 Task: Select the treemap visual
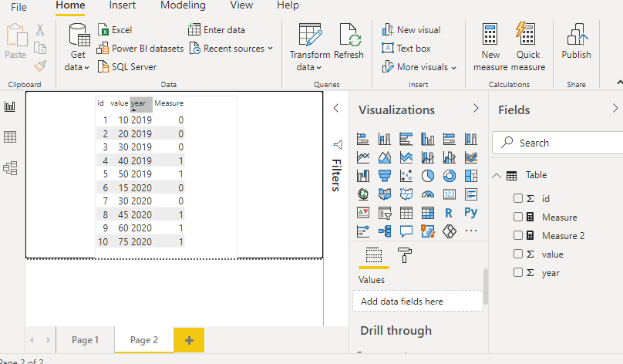pyautogui.click(x=471, y=176)
